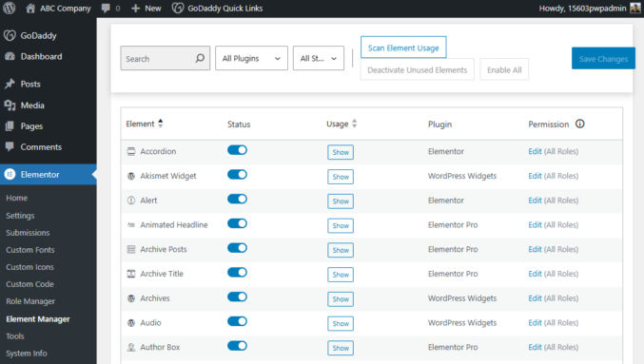This screenshot has height=364, width=644.
Task: Disable the Accordion element toggle
Action: coord(238,150)
